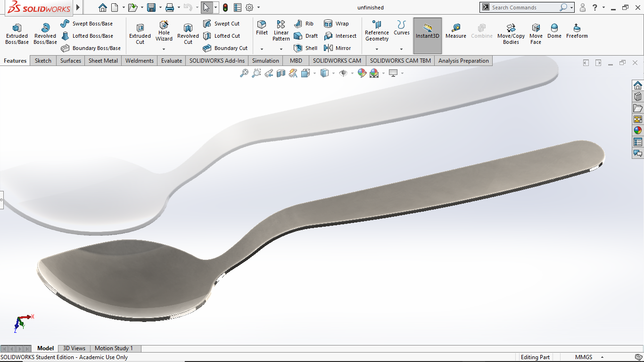644x362 pixels.
Task: Expand the Reference Geometry dropdown
Action: (x=377, y=49)
